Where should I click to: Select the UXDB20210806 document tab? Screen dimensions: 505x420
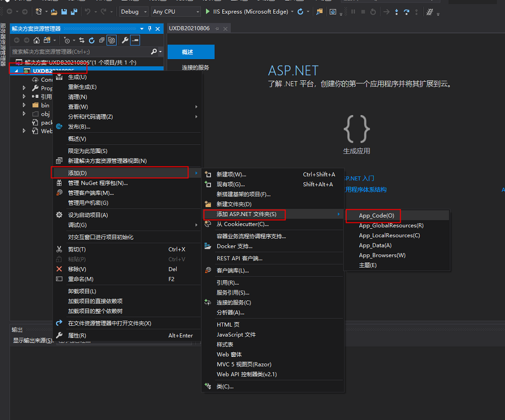(x=189, y=29)
